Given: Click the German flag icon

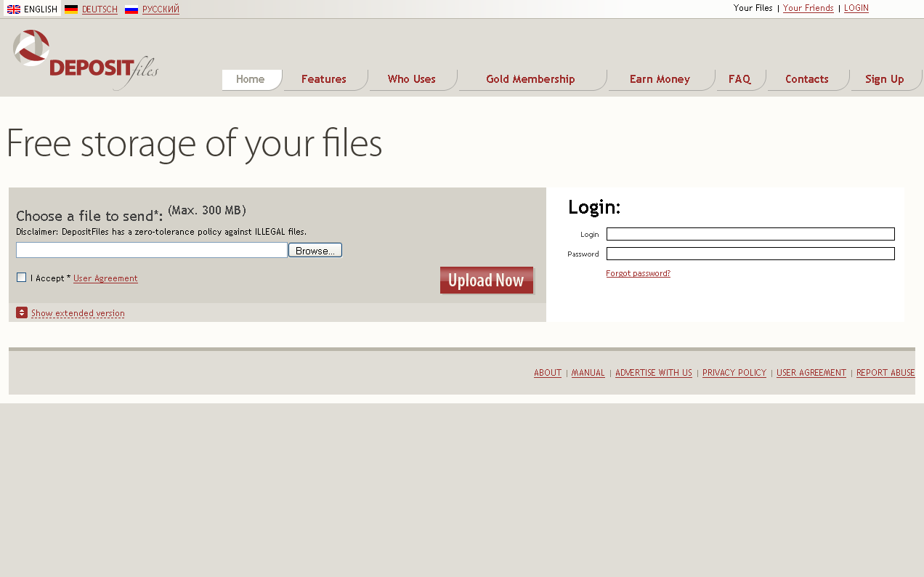Looking at the screenshot, I should tap(71, 9).
